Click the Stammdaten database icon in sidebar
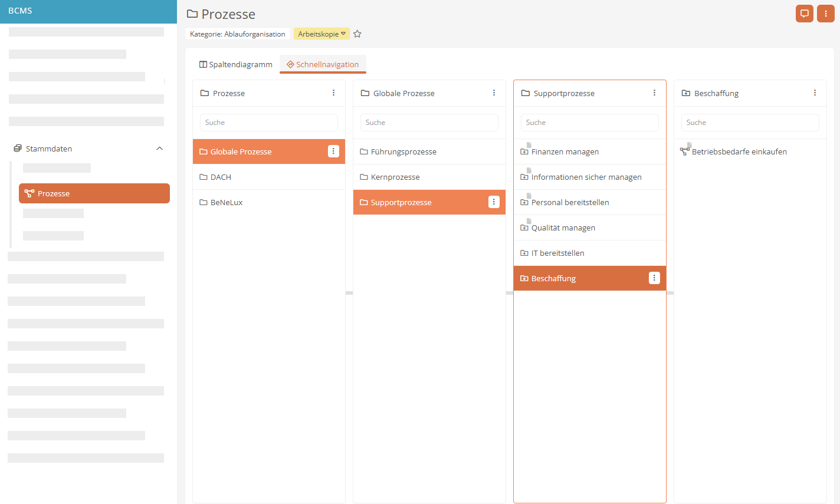840x504 pixels. pos(18,149)
